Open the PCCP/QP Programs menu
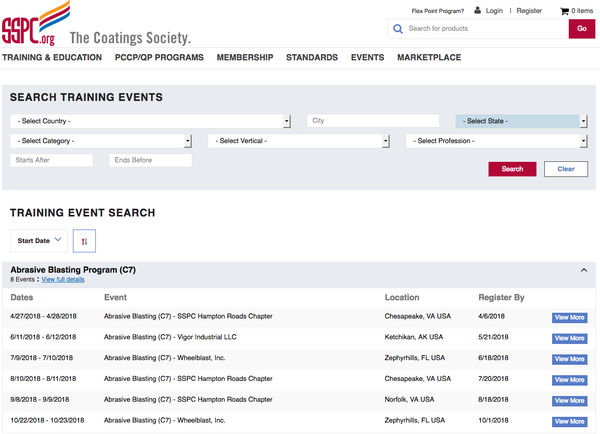The image size is (600, 434). click(x=159, y=57)
